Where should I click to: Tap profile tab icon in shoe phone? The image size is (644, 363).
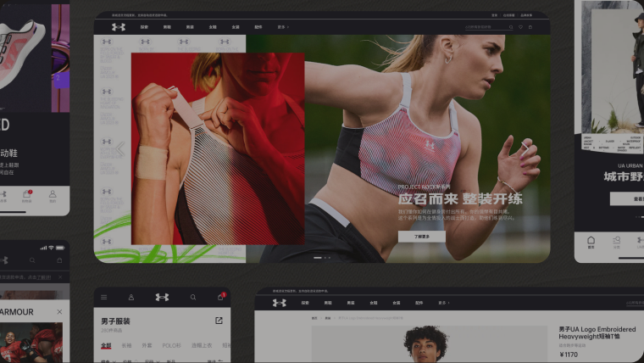point(53,196)
